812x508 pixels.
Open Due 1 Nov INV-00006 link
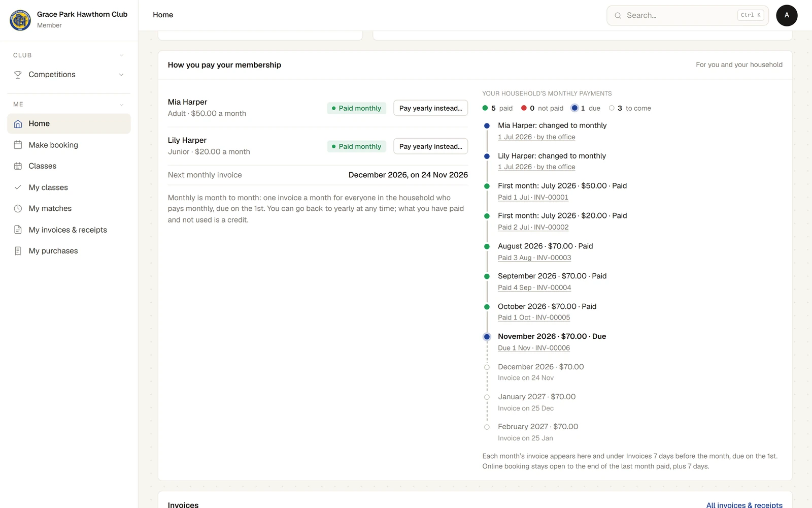534,348
